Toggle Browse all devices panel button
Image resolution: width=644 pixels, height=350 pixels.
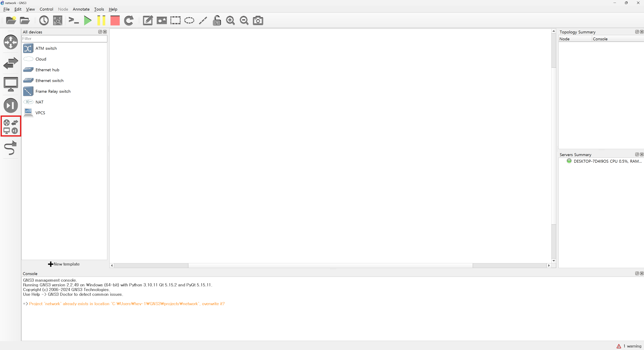pos(11,126)
